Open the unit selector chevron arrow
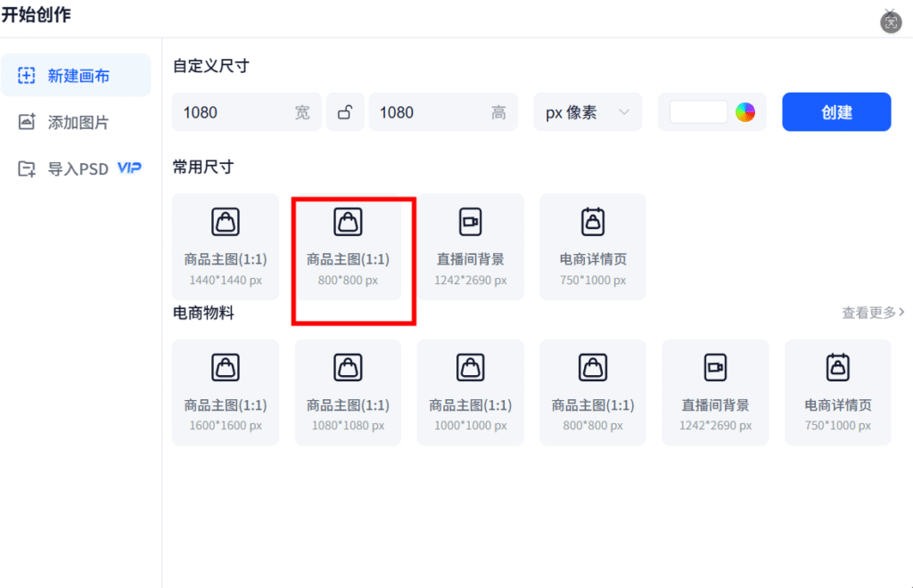 [624, 111]
